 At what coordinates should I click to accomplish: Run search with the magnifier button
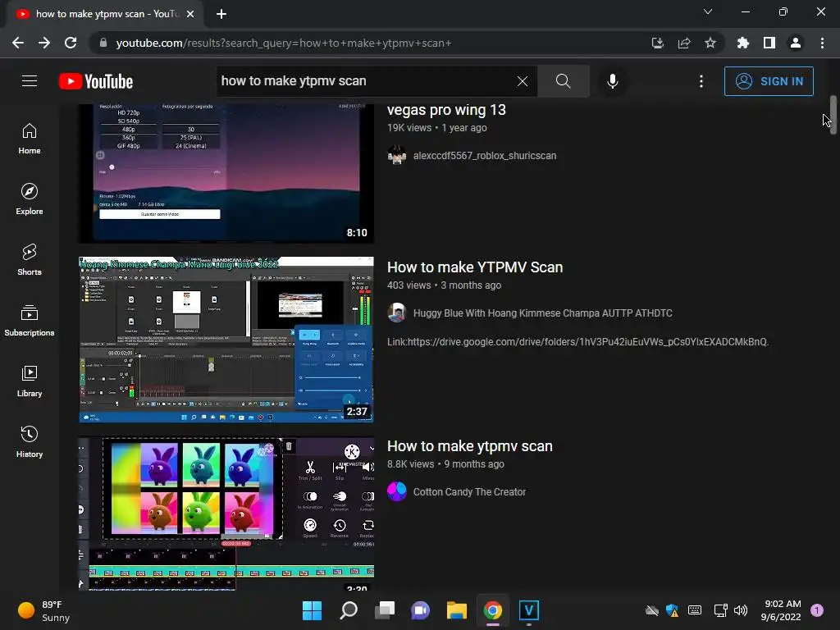[x=563, y=81]
